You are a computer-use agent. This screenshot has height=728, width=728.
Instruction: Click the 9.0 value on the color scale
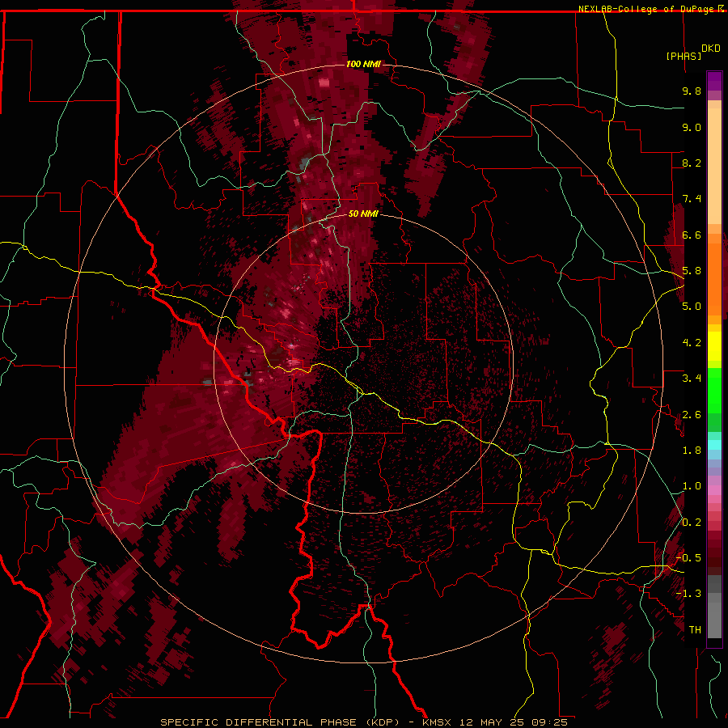[692, 127]
